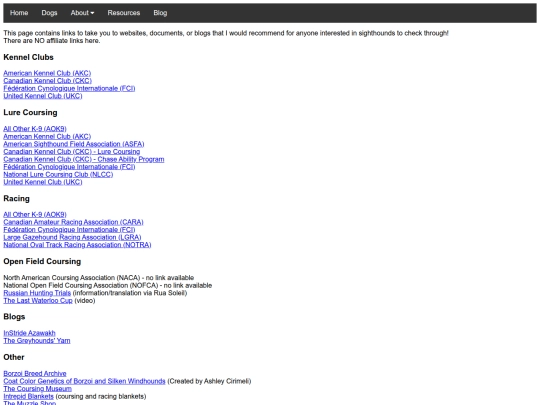540x405 pixels.
Task: Click the Kennel Clubs heading
Action: (28, 57)
